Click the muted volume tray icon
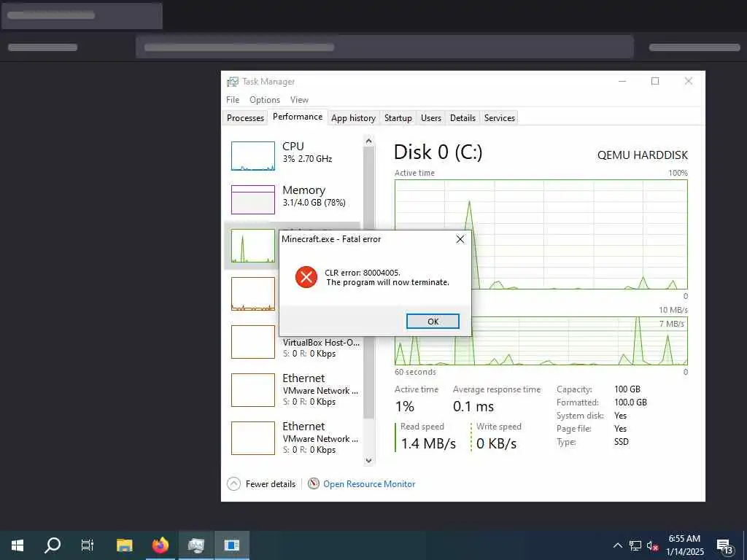Viewport: 747px width, 560px height. 653,545
